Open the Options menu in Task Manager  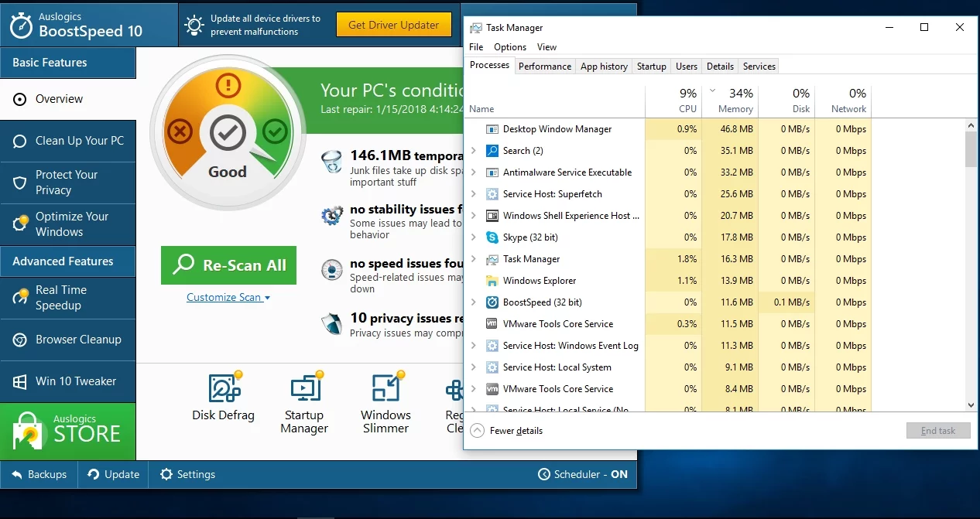click(510, 47)
